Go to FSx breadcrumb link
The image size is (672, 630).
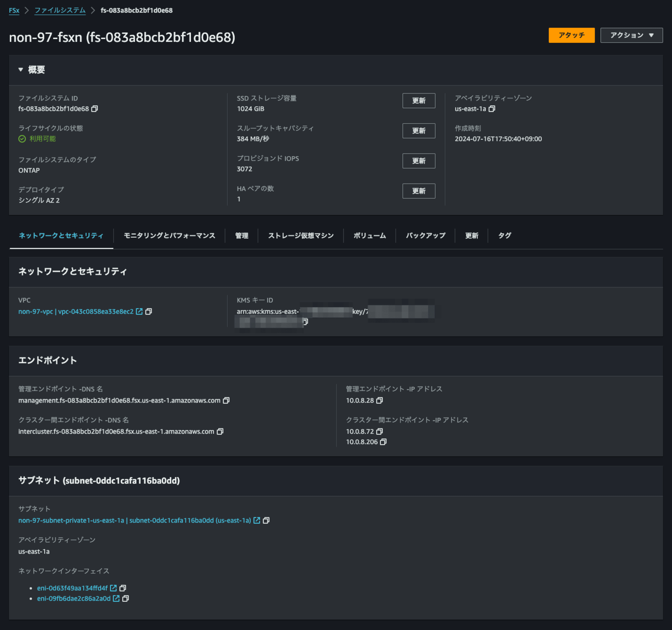point(14,10)
